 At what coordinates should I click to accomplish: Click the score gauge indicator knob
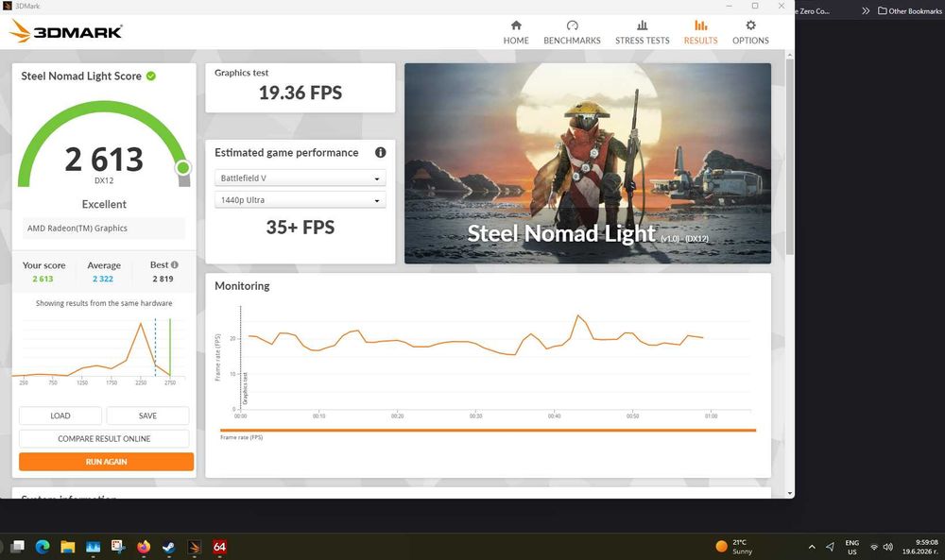[183, 167]
